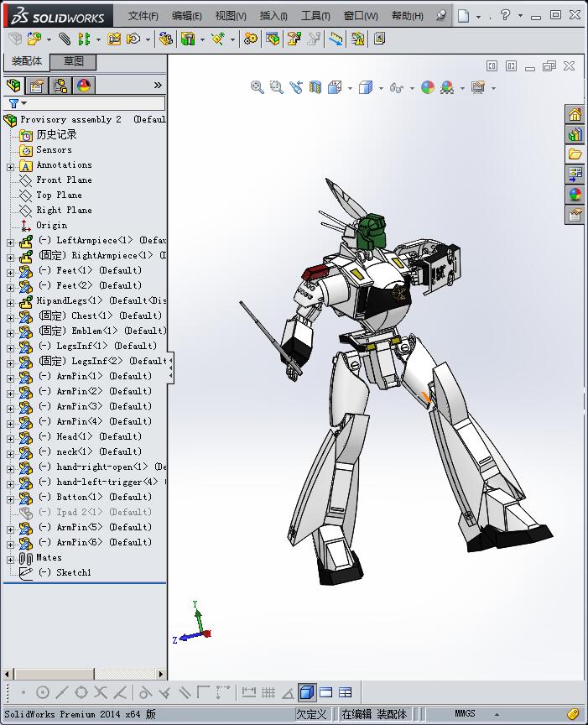Screen dimensions: 588x725
Task: Expand HipandLegs<1> tree node
Action: coord(10,303)
